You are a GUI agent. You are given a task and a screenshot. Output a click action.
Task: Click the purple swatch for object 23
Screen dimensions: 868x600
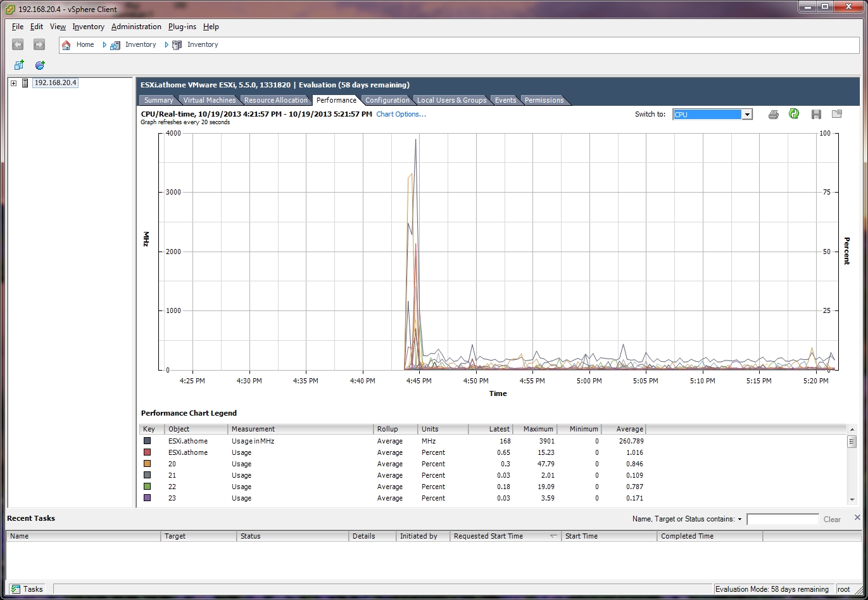point(148,497)
